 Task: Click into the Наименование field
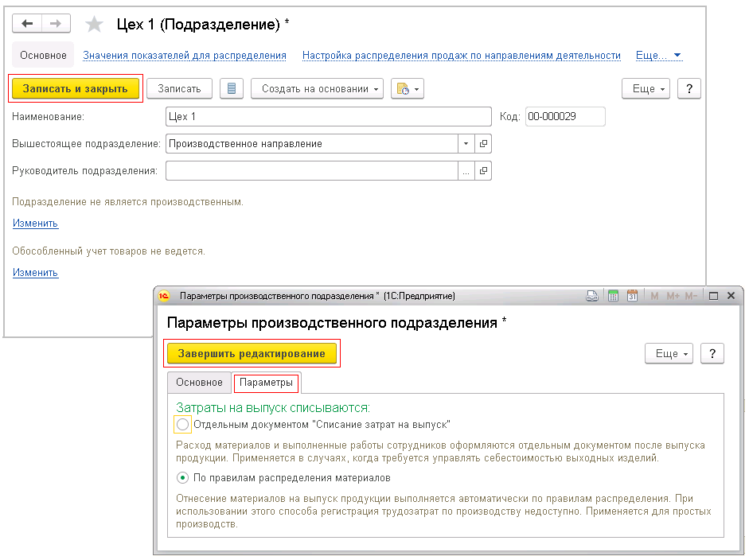(x=329, y=116)
